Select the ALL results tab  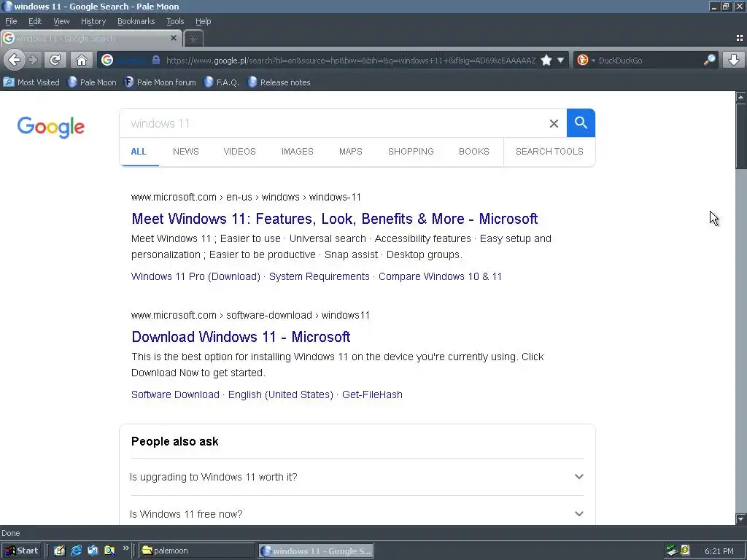139,152
